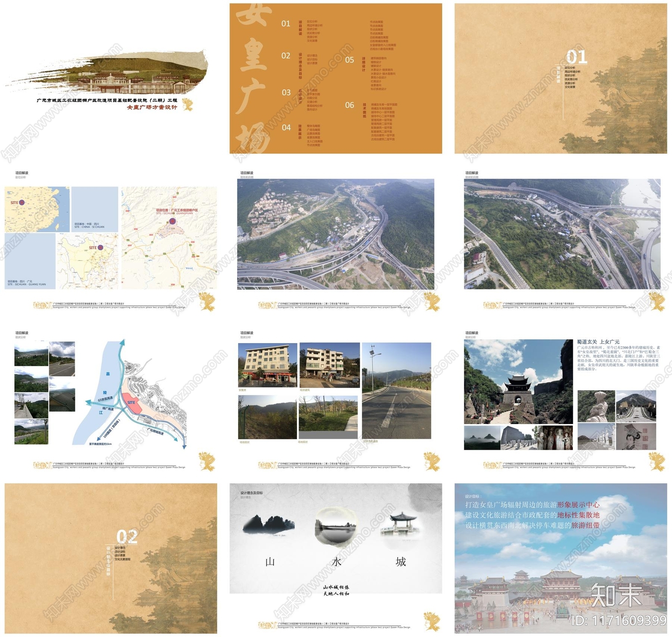672x637 pixels.
Task: Click the empty road with street lamp photo
Action: (396, 391)
